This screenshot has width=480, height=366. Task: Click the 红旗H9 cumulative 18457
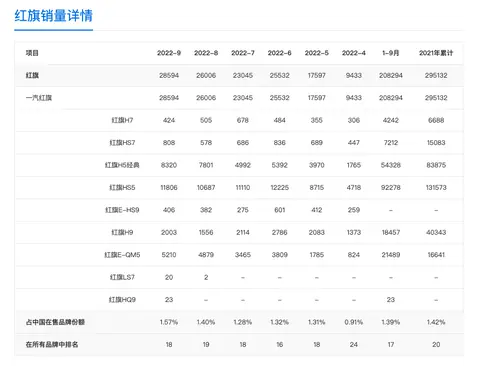[391, 232]
